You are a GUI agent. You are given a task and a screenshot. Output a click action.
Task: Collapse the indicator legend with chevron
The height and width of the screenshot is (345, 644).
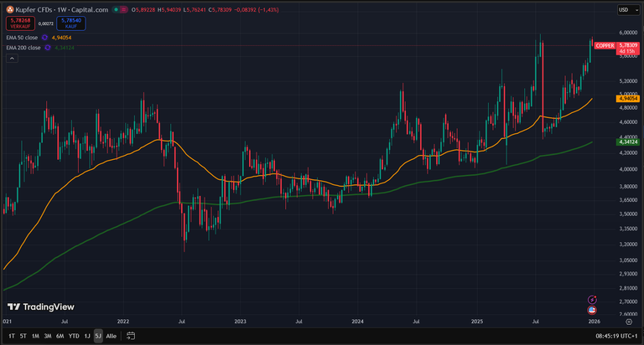[x=12, y=58]
